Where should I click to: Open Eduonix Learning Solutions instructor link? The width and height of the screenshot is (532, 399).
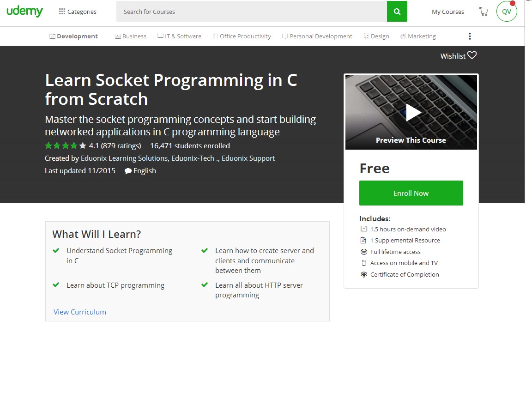pos(124,158)
